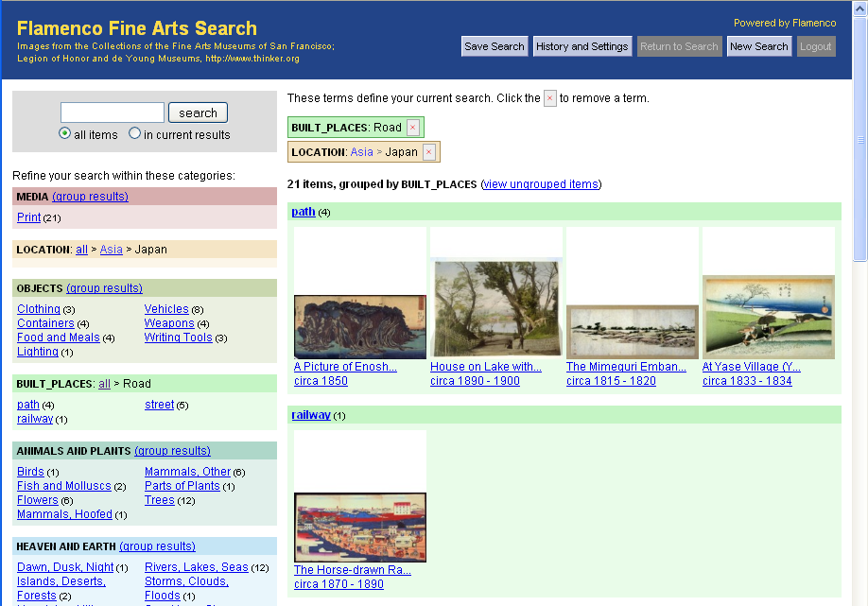The height and width of the screenshot is (606, 868).
Task: Select the 'all items' radio button
Action: (x=64, y=134)
